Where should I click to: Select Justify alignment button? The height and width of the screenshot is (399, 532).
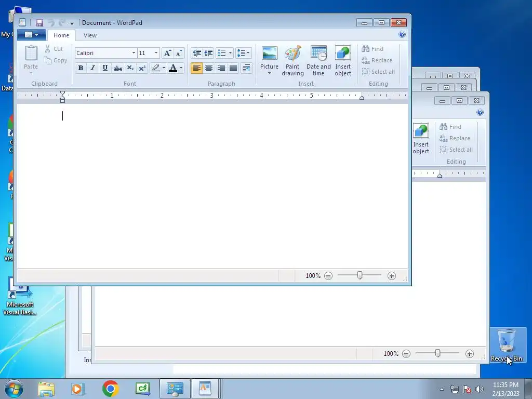coord(233,68)
